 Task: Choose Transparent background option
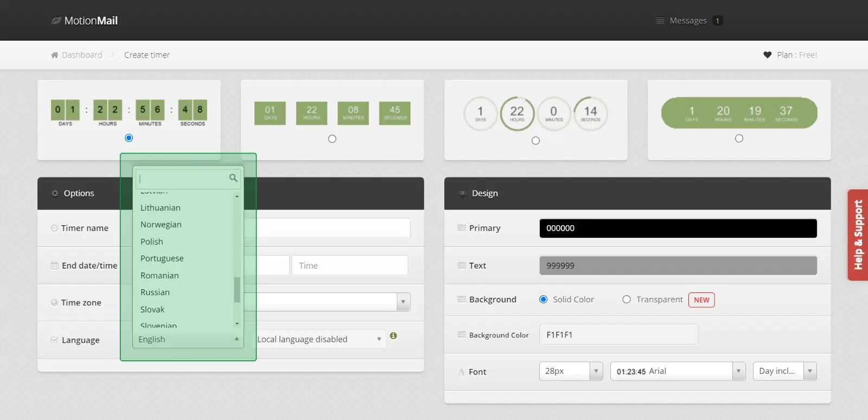click(x=627, y=300)
